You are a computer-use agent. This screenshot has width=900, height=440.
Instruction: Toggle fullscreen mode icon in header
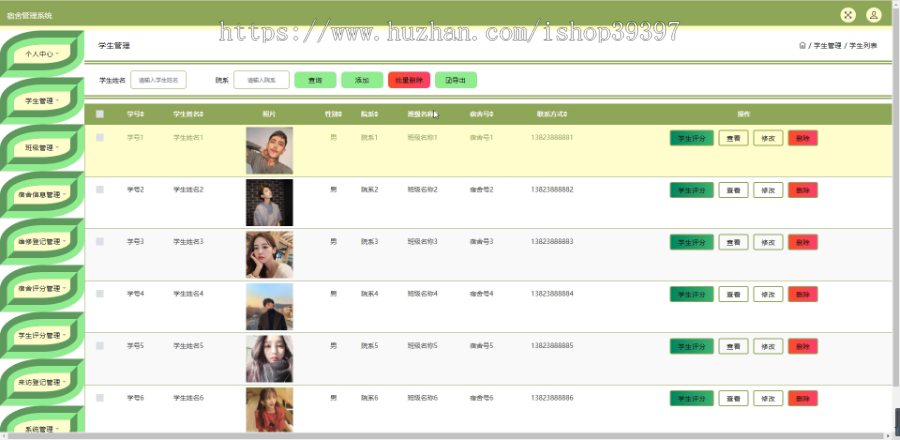(x=848, y=15)
